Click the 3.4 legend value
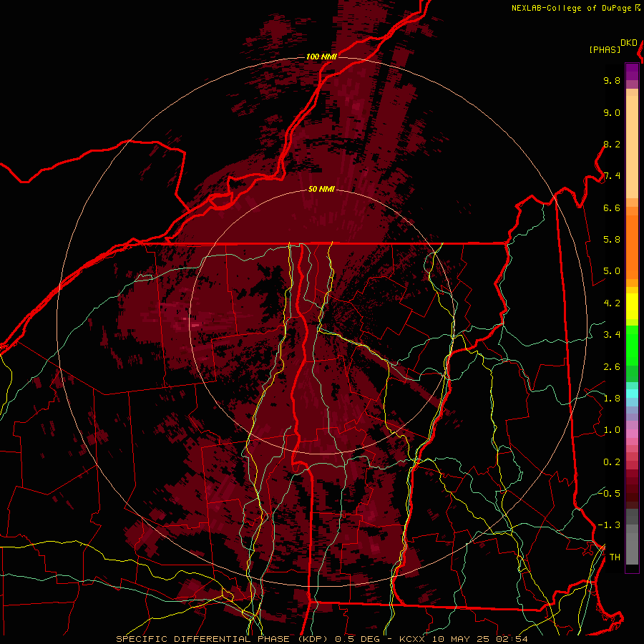The image size is (644, 644). click(x=612, y=335)
